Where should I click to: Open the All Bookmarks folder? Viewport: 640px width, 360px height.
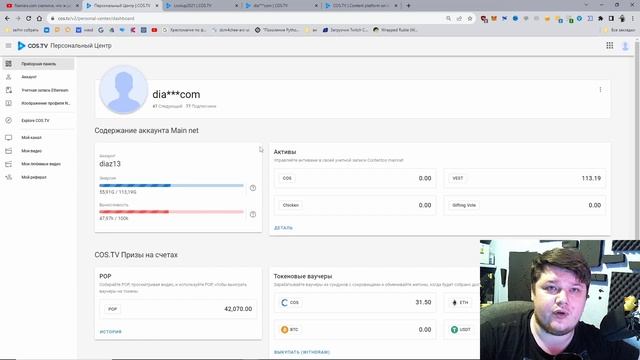point(619,30)
